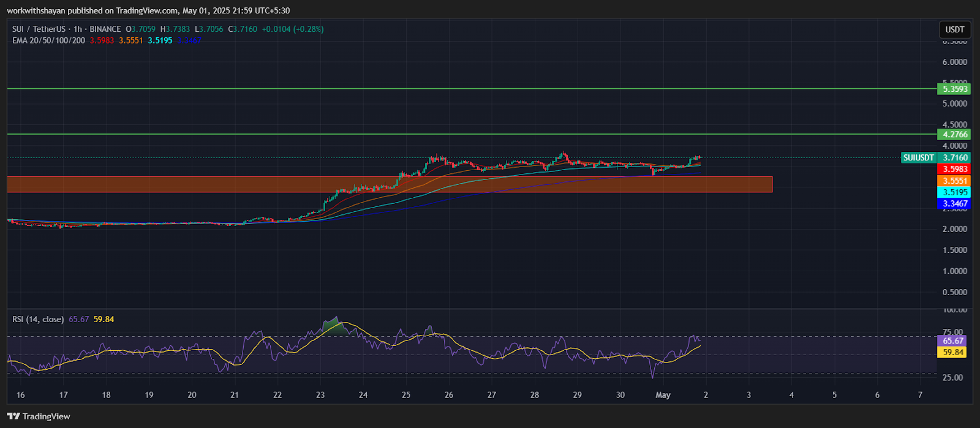The width and height of the screenshot is (980, 428).
Task: Click the RSI legend value 59.84
Action: (x=104, y=319)
